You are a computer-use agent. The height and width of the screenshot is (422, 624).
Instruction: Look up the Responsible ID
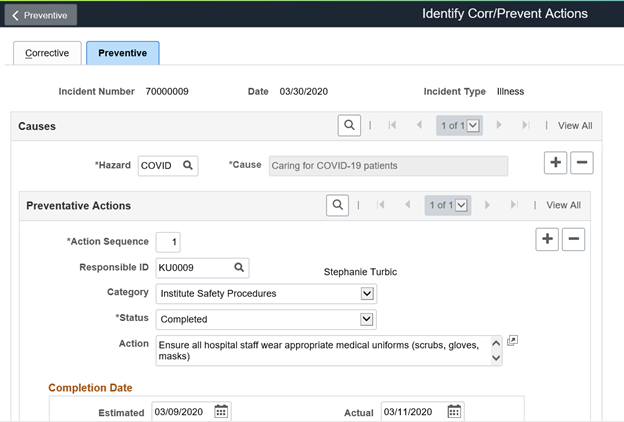[239, 267]
